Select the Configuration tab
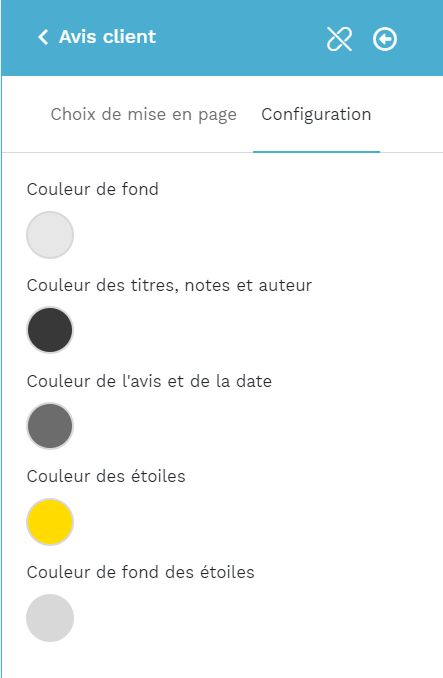The width and height of the screenshot is (443, 678). (316, 115)
